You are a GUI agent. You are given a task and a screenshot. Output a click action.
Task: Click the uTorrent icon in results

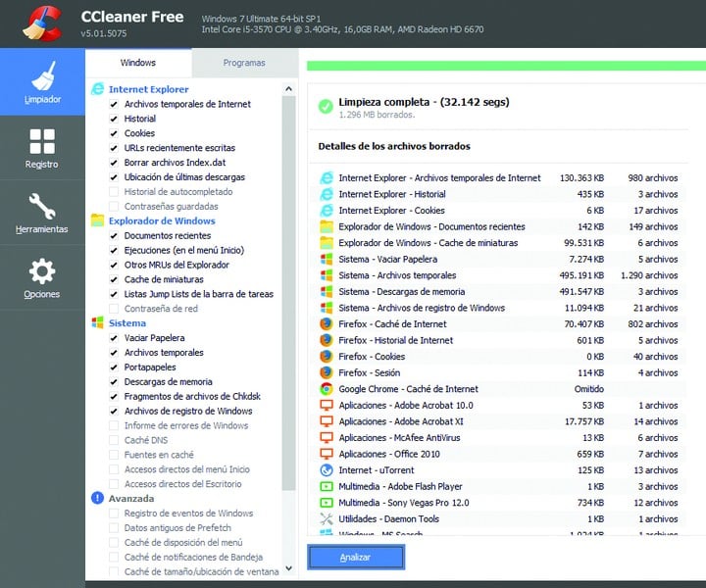click(327, 470)
